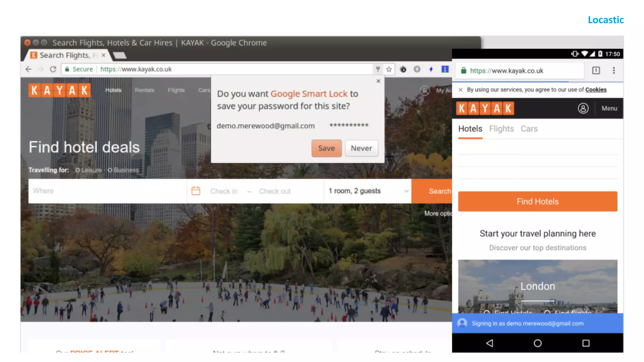Tap the Android home circle button
Image resolution: width=644 pixels, height=362 pixels.
click(x=537, y=343)
